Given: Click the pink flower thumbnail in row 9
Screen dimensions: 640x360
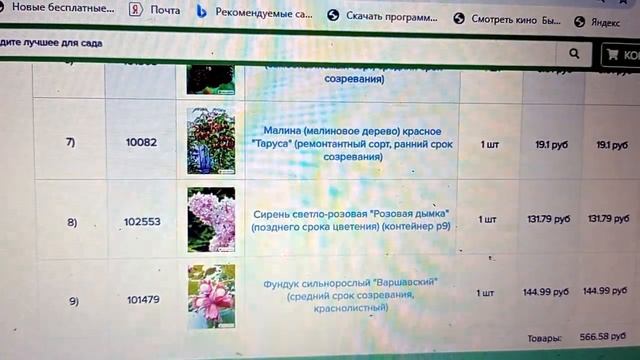Looking at the screenshot, I should pos(211,296).
